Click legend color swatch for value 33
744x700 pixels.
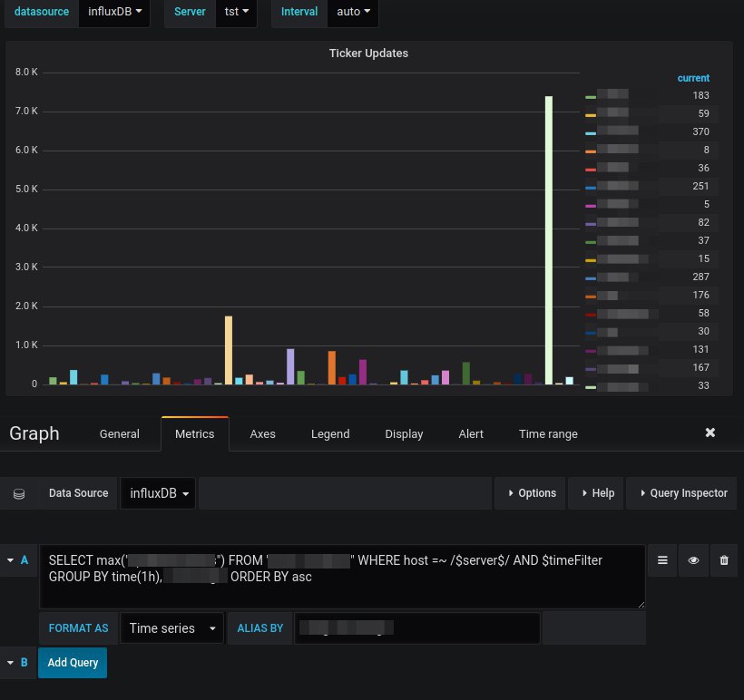pyautogui.click(x=591, y=387)
